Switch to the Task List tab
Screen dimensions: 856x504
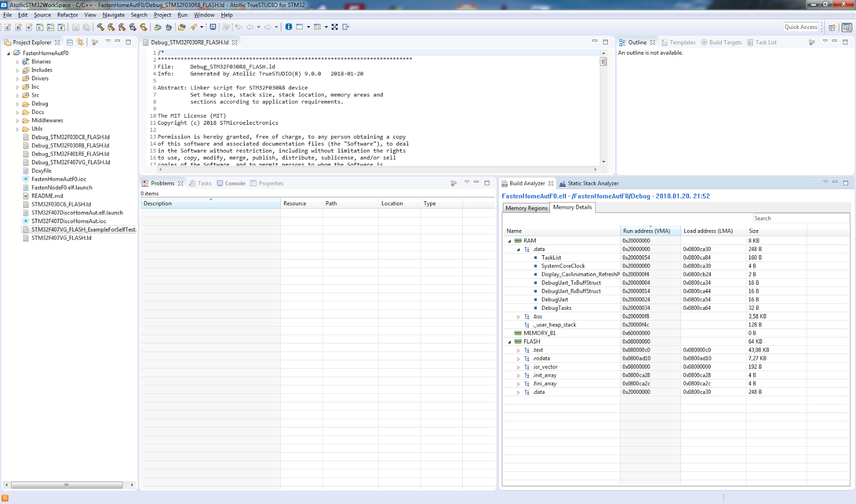pos(762,42)
